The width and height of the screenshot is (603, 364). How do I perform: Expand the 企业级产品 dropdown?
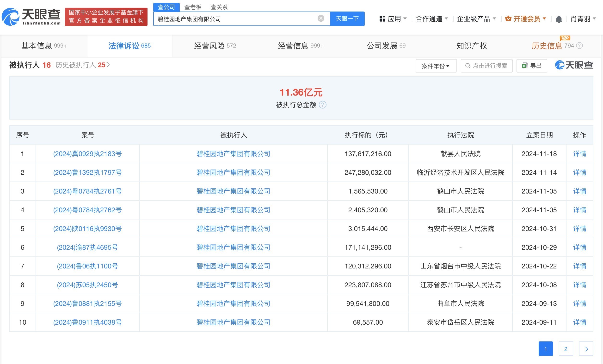click(x=476, y=18)
